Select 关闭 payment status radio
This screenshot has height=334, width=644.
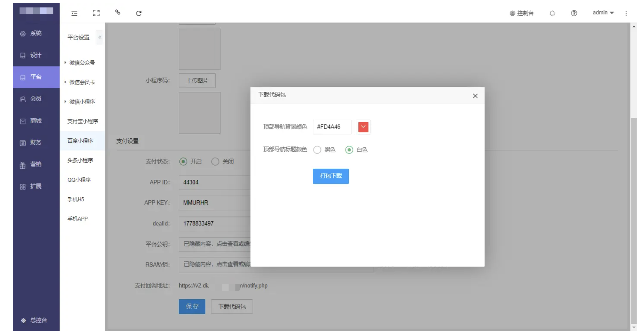tap(215, 162)
